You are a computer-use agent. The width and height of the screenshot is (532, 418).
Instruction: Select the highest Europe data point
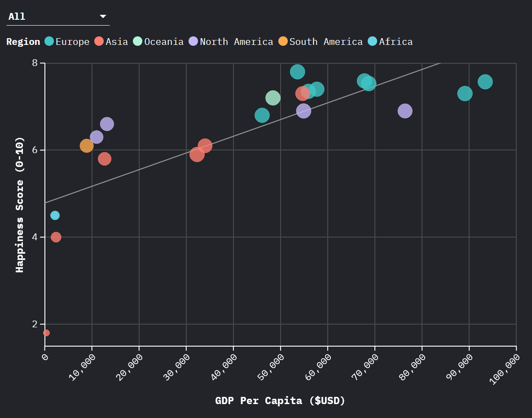click(298, 71)
